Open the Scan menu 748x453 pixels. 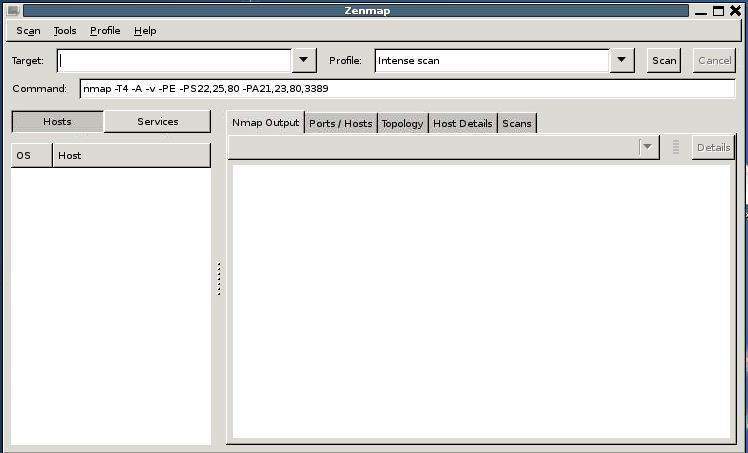click(x=28, y=31)
